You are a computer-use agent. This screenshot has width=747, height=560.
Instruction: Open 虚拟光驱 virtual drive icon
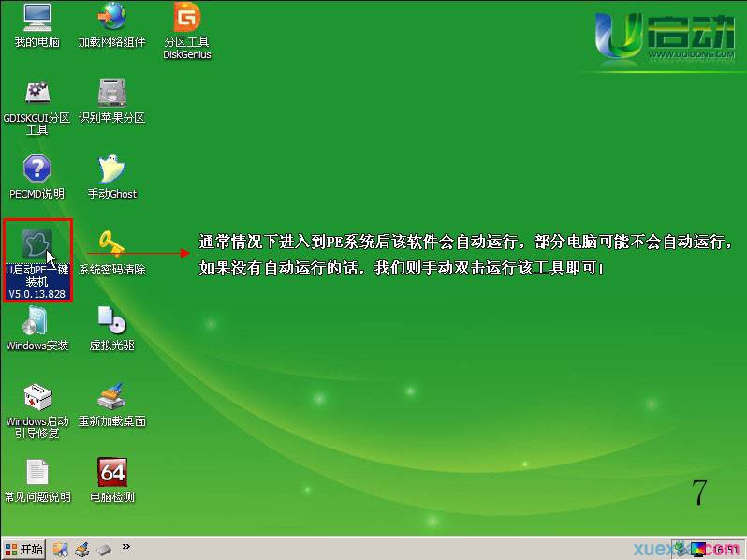coord(111,320)
